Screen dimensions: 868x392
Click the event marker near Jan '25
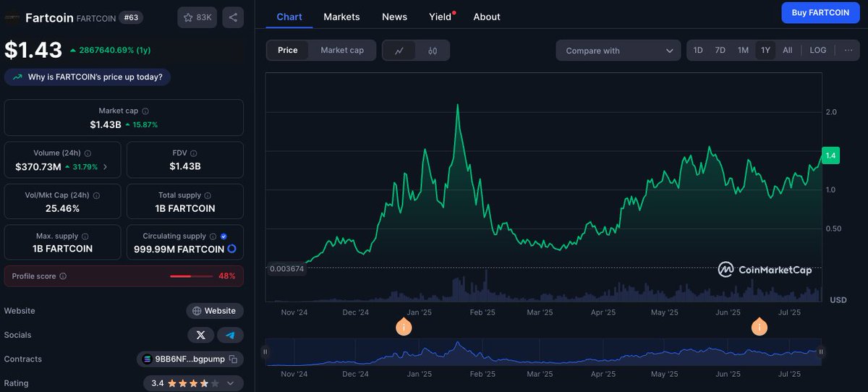(x=404, y=327)
